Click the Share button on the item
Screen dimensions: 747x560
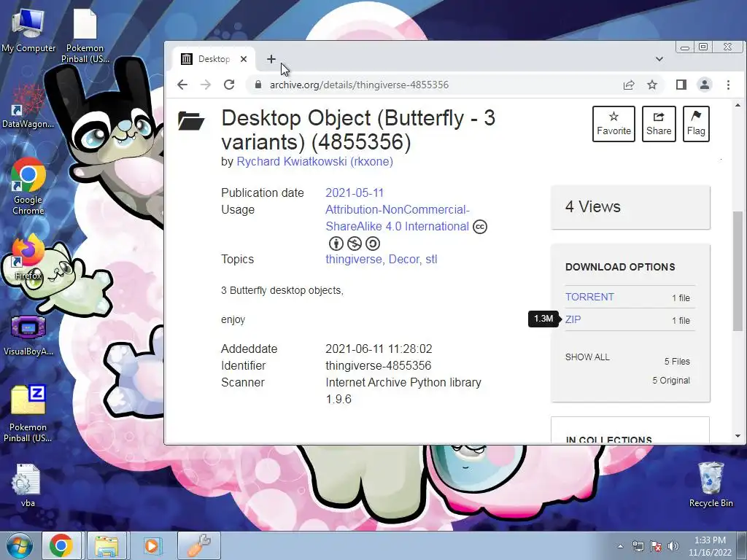(659, 124)
